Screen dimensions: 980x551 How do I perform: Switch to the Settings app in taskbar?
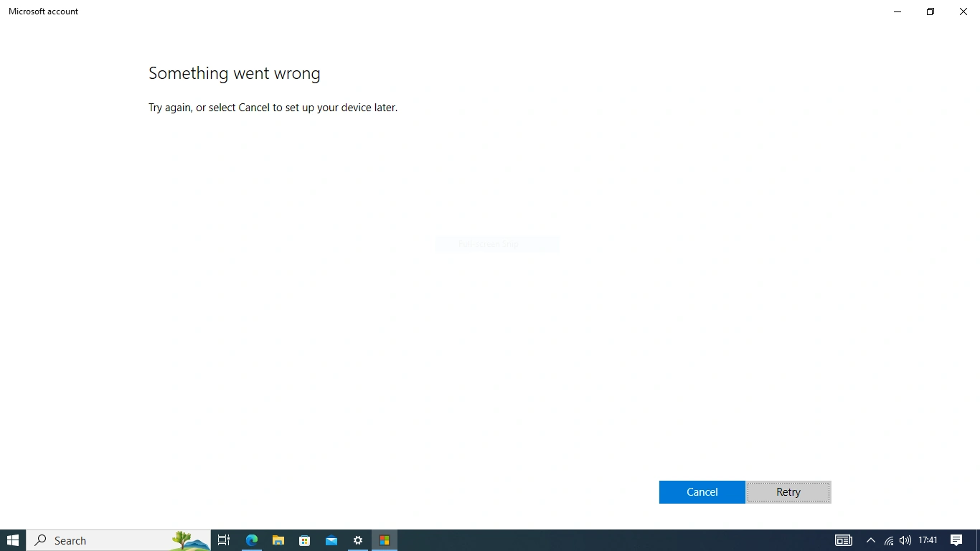tap(358, 540)
